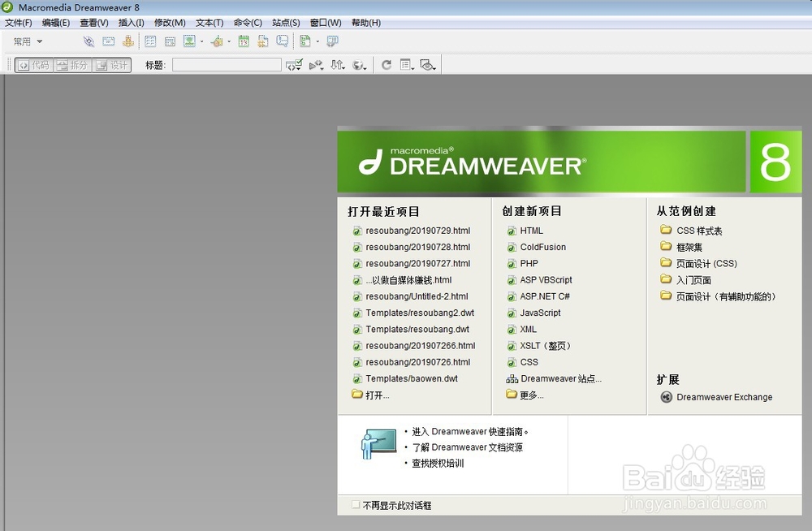Open recent file Templates/baowen.dwt
812x531 pixels.
pos(411,378)
